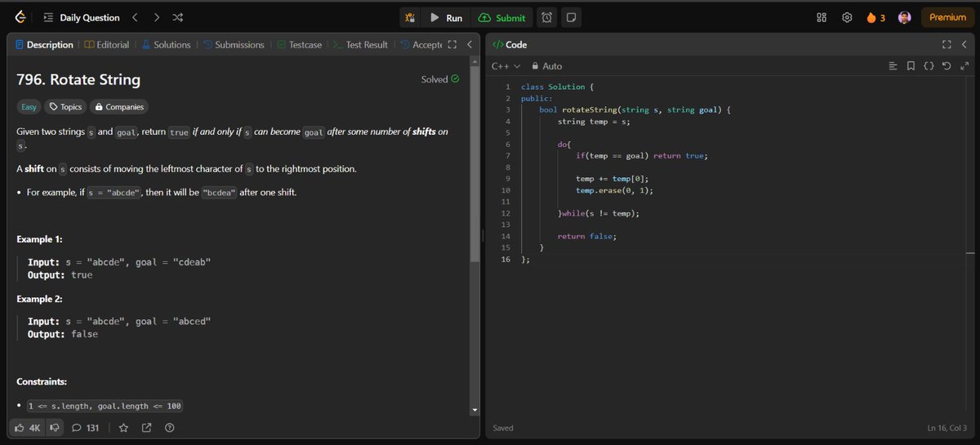
Task: Pick a random question shuffle icon
Action: [177, 17]
